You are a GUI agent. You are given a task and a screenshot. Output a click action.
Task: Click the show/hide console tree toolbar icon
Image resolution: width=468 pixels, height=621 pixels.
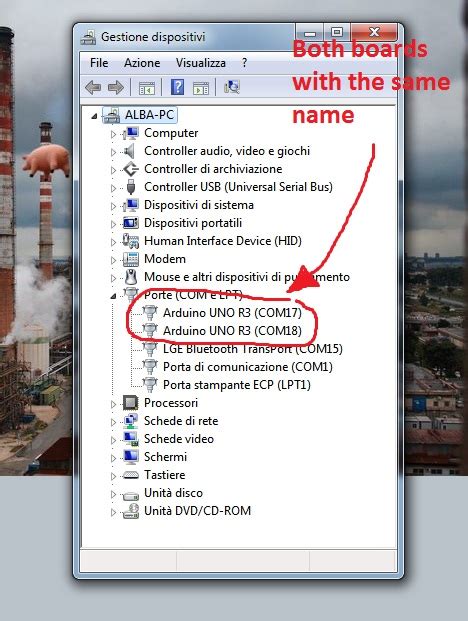(147, 88)
